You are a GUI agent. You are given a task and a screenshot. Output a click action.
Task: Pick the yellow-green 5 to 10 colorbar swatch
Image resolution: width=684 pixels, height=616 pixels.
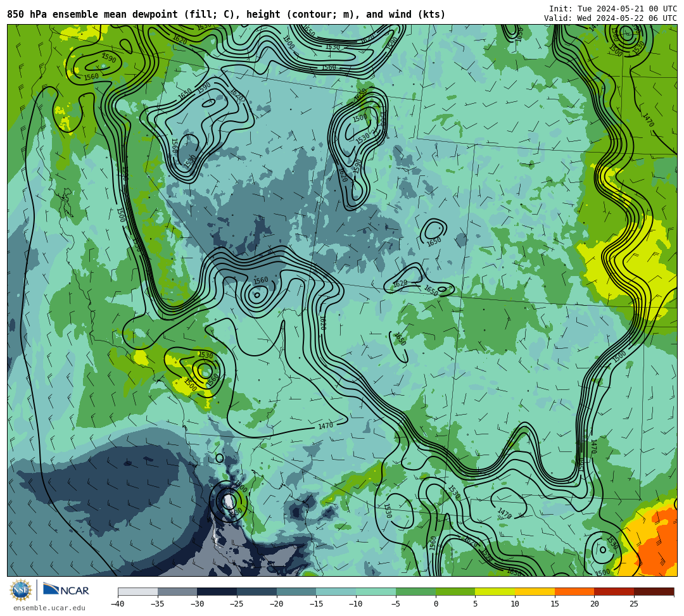[495, 591]
